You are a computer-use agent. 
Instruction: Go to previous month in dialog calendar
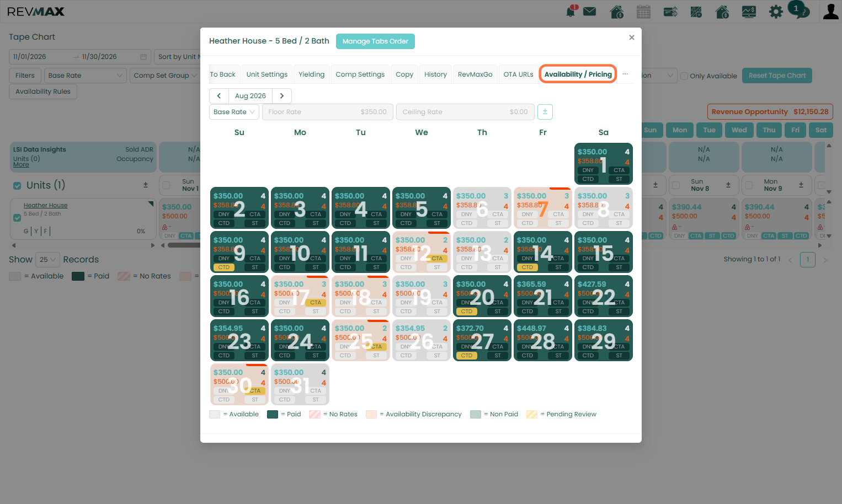219,96
